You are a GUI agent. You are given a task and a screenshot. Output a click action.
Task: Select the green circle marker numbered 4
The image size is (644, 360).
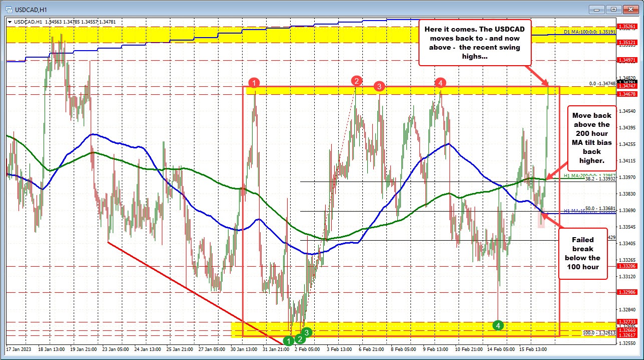498,325
